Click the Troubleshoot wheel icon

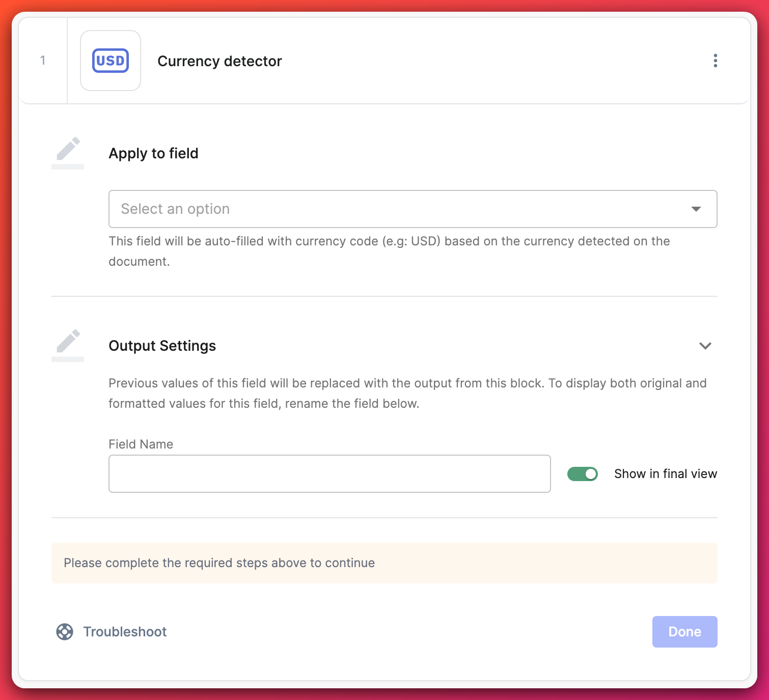coord(65,631)
